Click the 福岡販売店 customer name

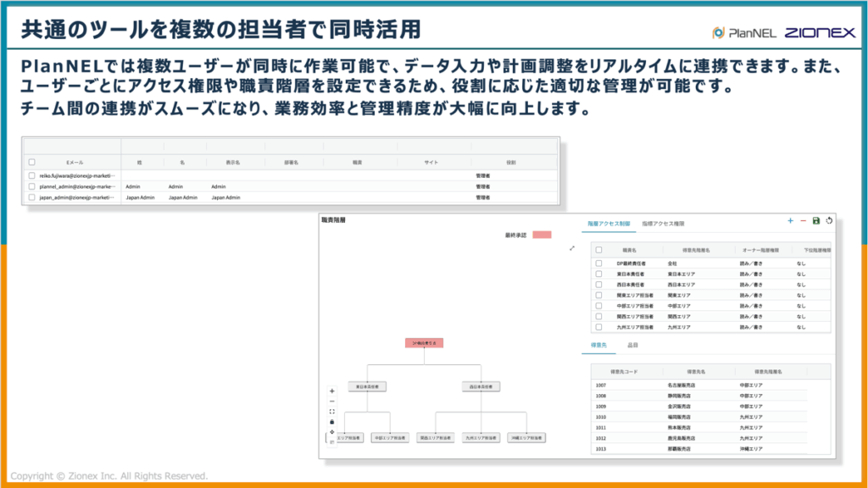tap(679, 417)
